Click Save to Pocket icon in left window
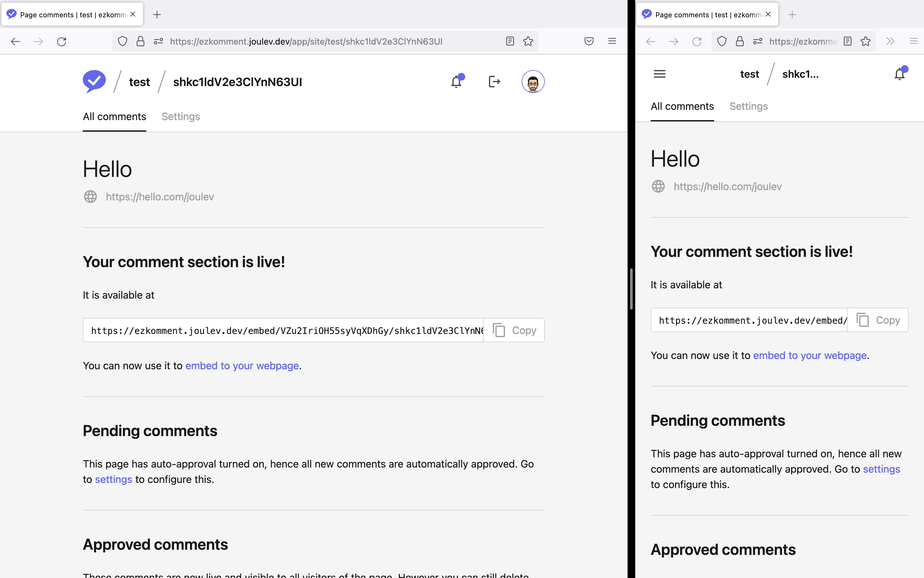 589,41
